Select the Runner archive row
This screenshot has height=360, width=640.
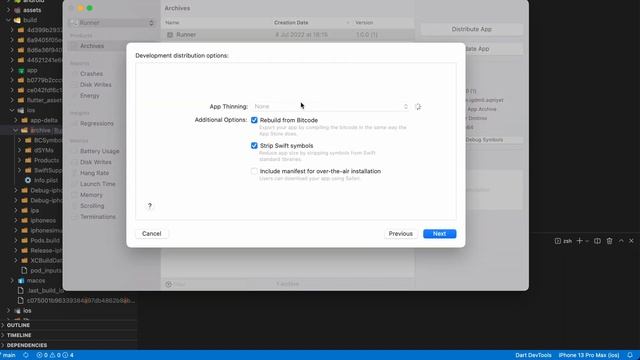(x=289, y=35)
